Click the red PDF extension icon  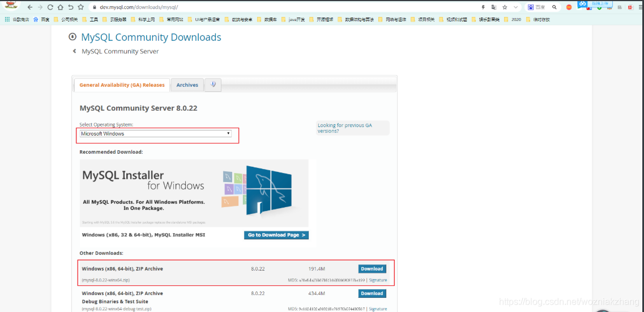[631, 7]
